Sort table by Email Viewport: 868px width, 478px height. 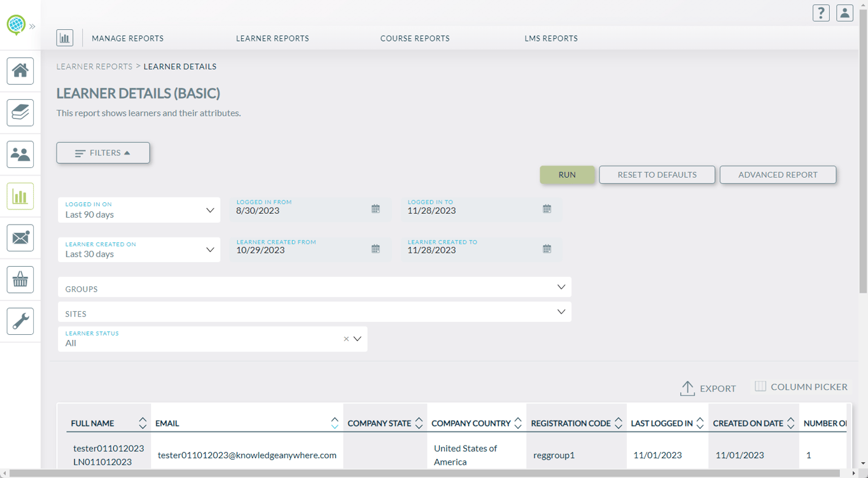(335, 423)
